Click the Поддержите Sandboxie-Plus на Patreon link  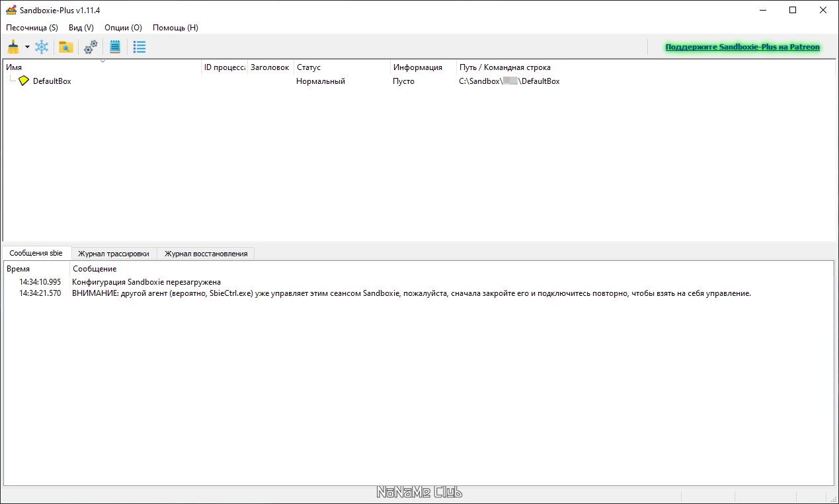[742, 47]
